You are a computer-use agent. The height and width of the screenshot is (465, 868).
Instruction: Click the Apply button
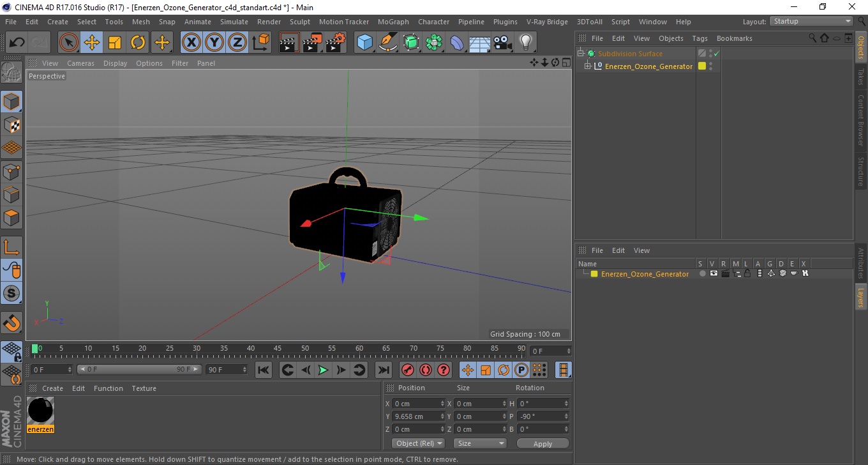[542, 443]
